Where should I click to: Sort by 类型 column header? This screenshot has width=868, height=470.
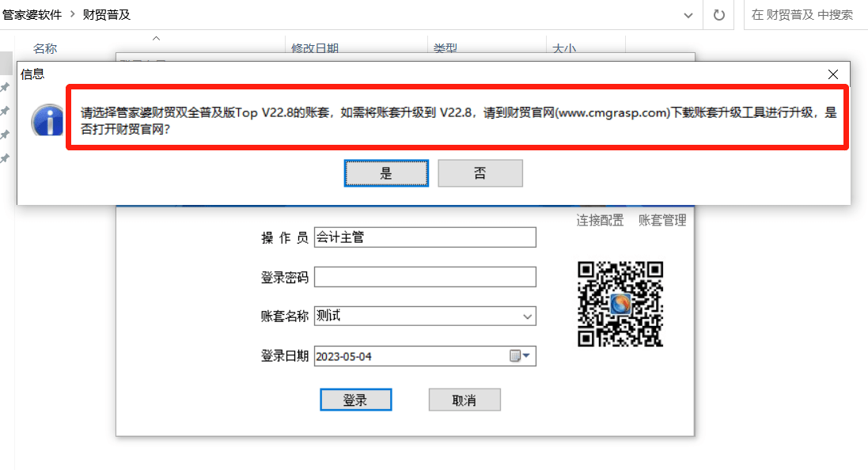[445, 47]
